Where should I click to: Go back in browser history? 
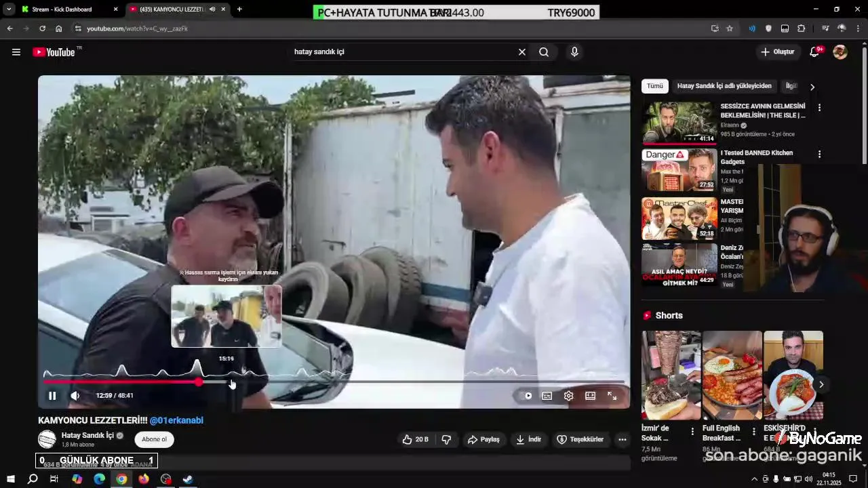coord(9,28)
